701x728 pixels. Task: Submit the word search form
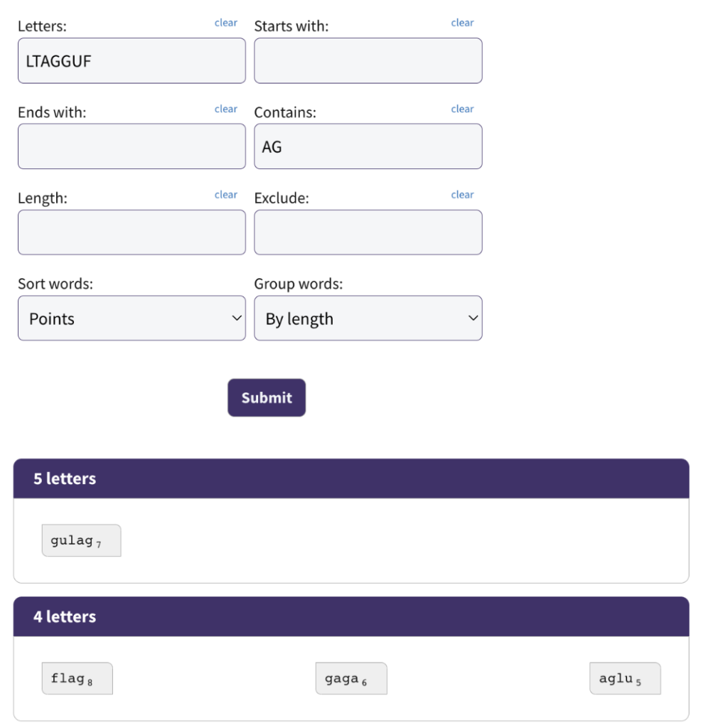click(267, 397)
